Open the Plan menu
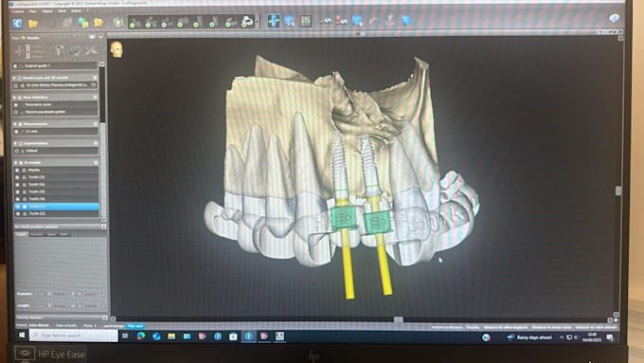This screenshot has width=644, height=363. coord(33,11)
